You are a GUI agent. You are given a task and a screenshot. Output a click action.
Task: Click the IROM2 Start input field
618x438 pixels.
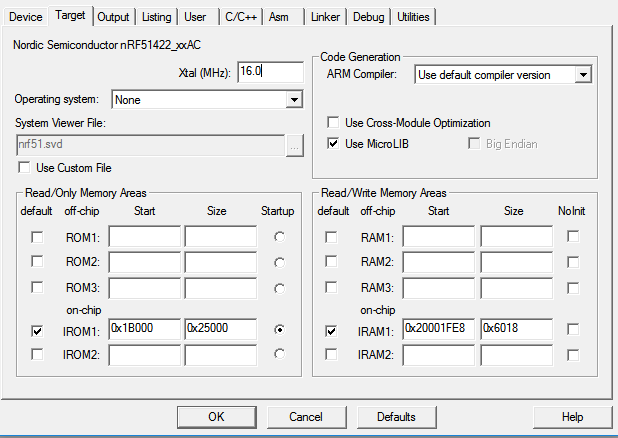click(x=144, y=355)
